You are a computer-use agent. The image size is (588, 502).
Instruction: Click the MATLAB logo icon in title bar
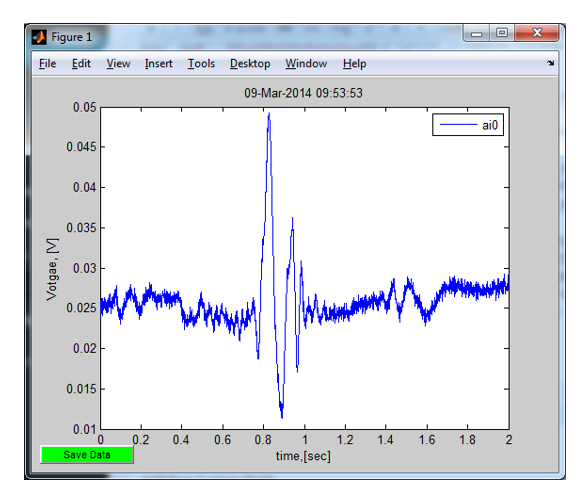point(39,37)
